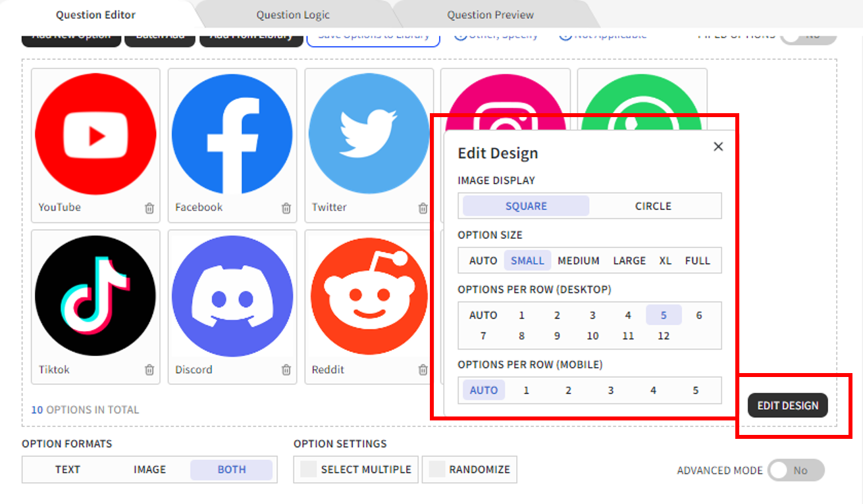Delete the Tiktok option with trash icon

[x=149, y=370]
